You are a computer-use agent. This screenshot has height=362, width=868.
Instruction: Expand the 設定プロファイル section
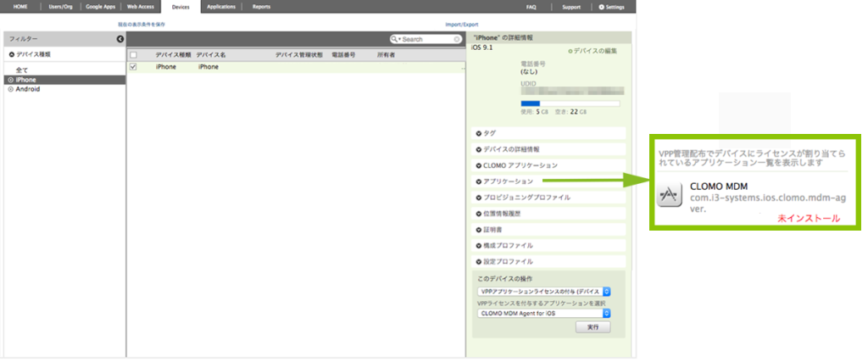click(x=548, y=261)
